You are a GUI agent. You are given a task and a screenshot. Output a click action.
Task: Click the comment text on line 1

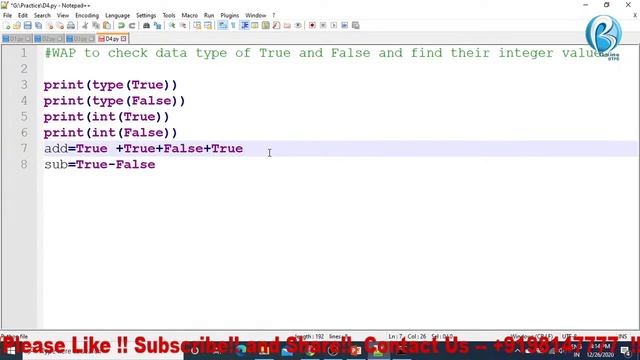(324, 53)
